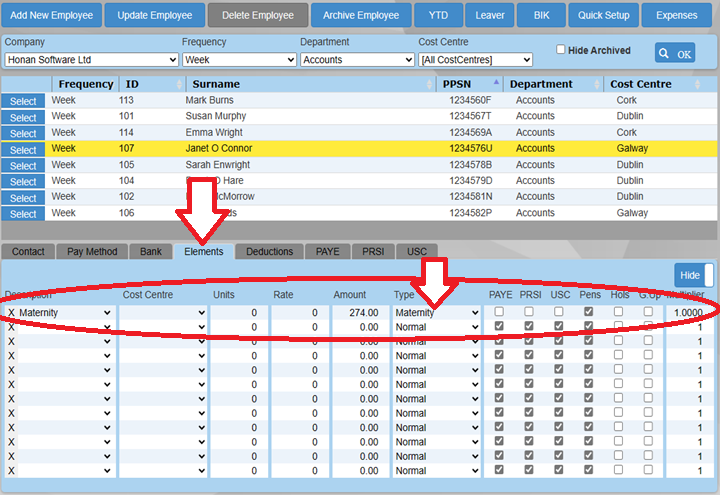This screenshot has width=720, height=495.
Task: Click the X icon on last element row
Action: click(11, 470)
